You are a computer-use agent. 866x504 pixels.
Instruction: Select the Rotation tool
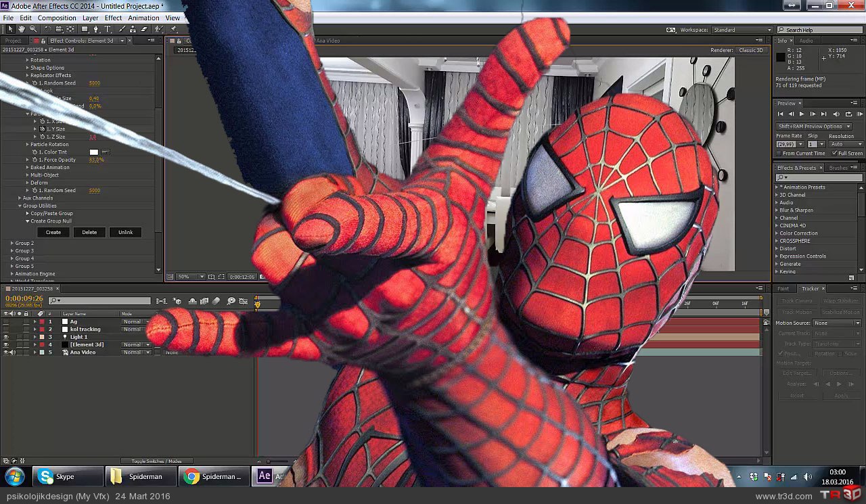(47, 29)
